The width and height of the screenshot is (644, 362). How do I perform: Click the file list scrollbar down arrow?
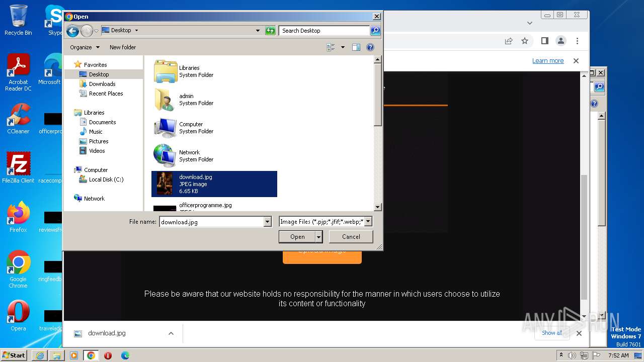click(378, 207)
